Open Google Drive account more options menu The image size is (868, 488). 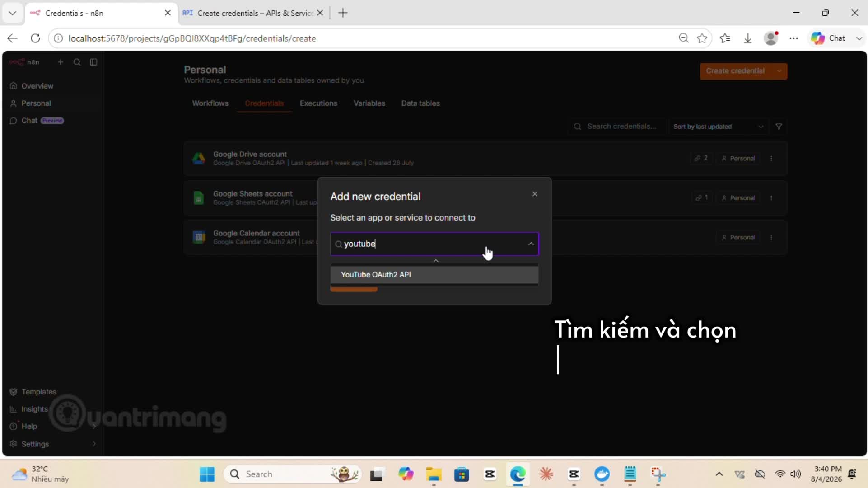(x=771, y=159)
